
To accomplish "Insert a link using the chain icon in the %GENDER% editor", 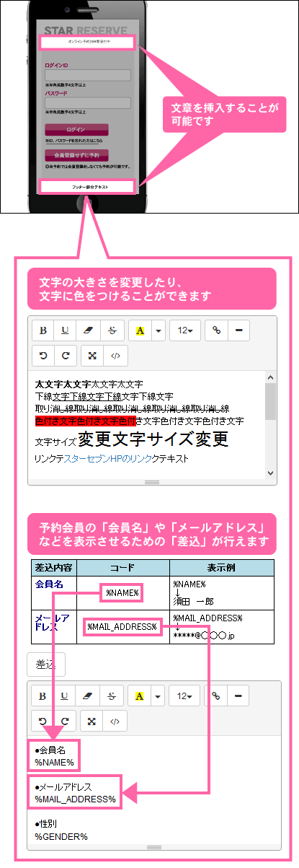I will pos(216,696).
